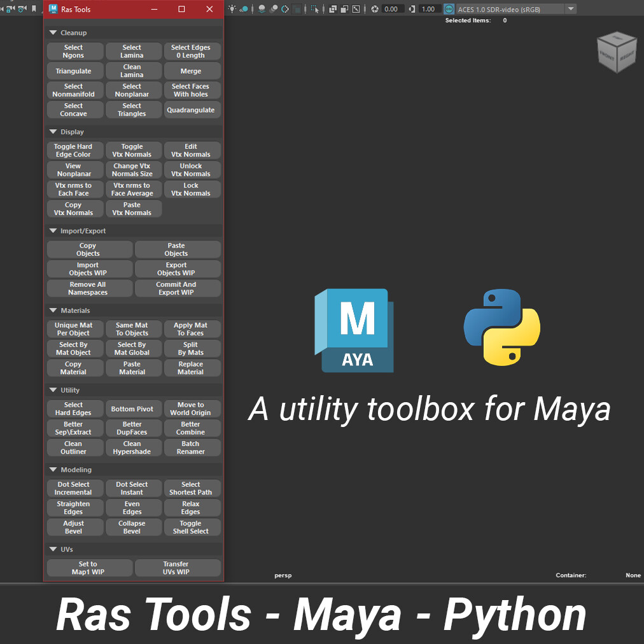Click the persp label in the status bar

pyautogui.click(x=283, y=575)
